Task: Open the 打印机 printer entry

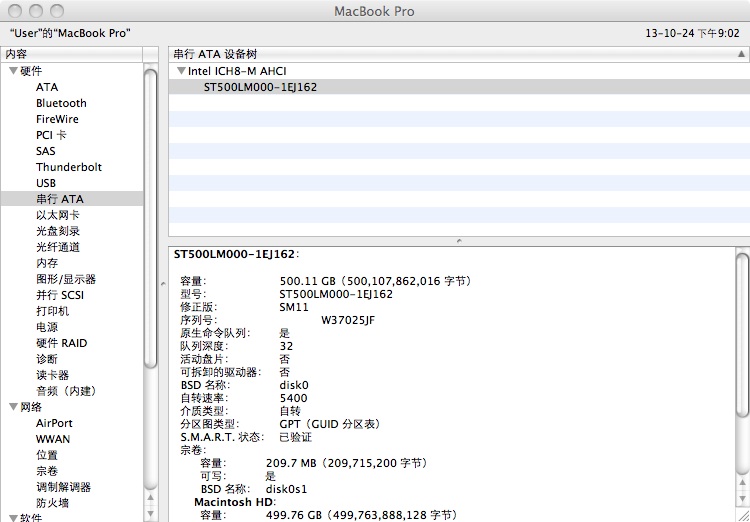Action: [x=52, y=311]
